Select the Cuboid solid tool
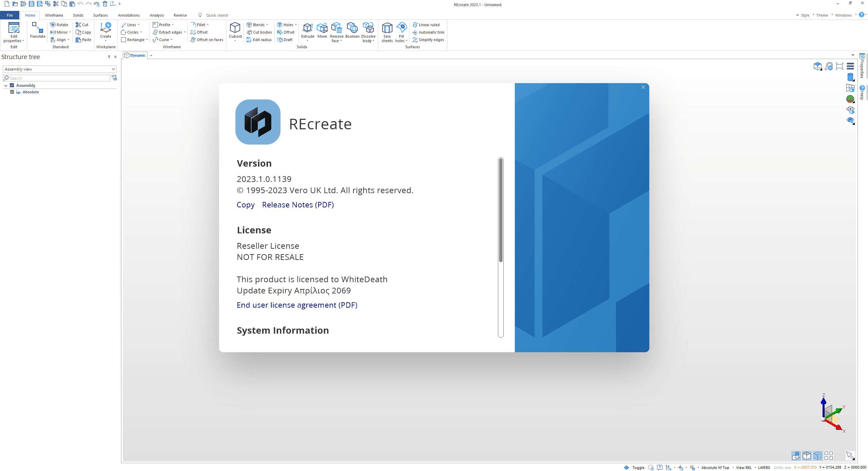 coord(235,28)
